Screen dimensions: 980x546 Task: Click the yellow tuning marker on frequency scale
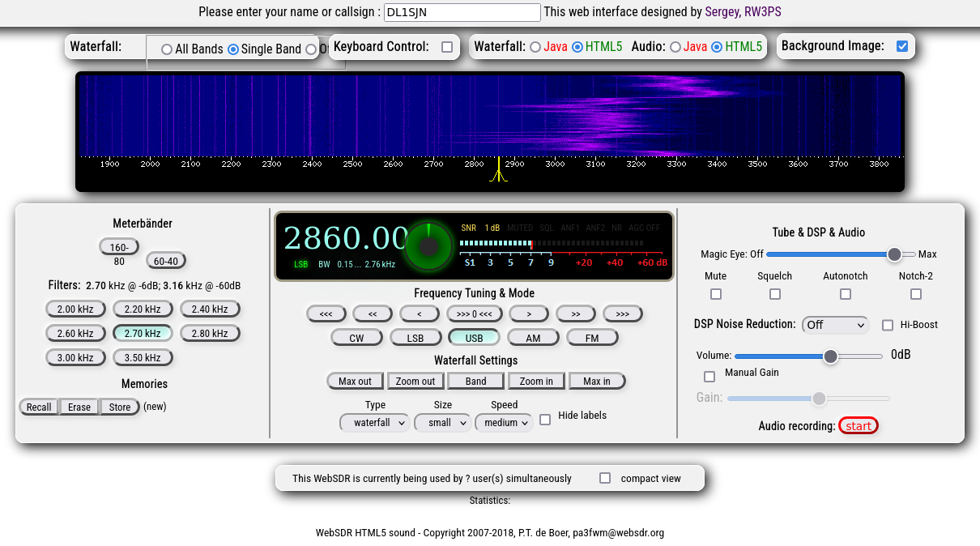click(x=498, y=169)
